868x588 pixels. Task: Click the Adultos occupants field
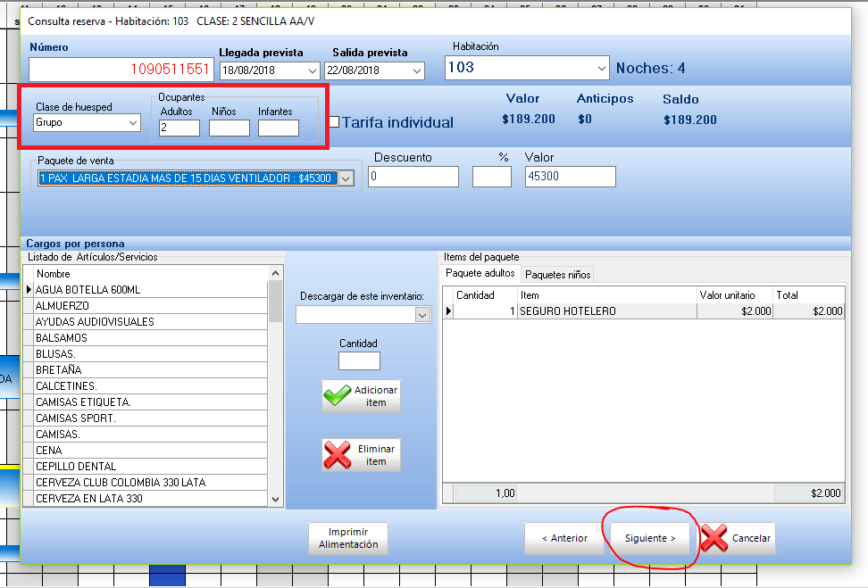tap(179, 128)
